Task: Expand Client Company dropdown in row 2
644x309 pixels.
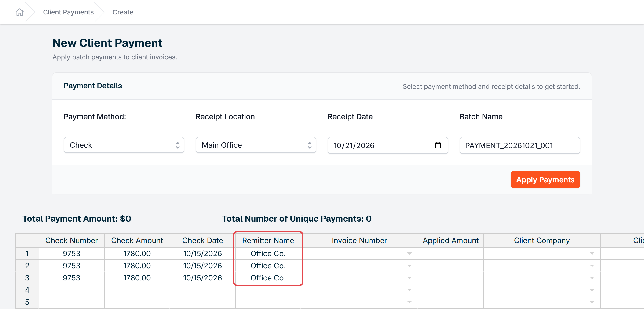Action: [x=592, y=266]
